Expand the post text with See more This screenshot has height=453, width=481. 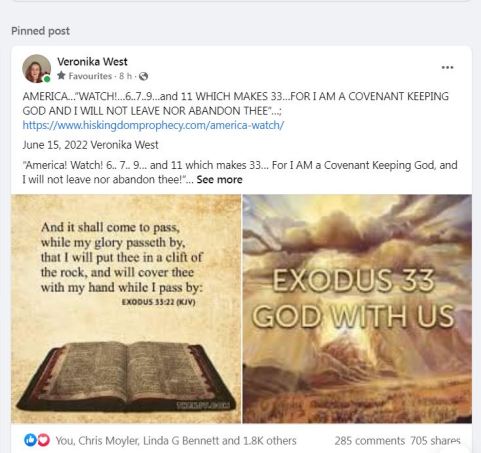[219, 180]
